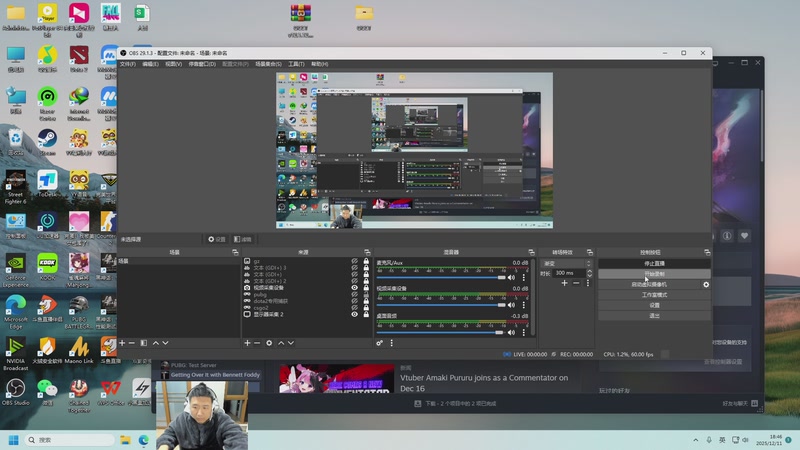Configure virtual camera gear icon
This screenshot has width=800, height=450.
[706, 284]
